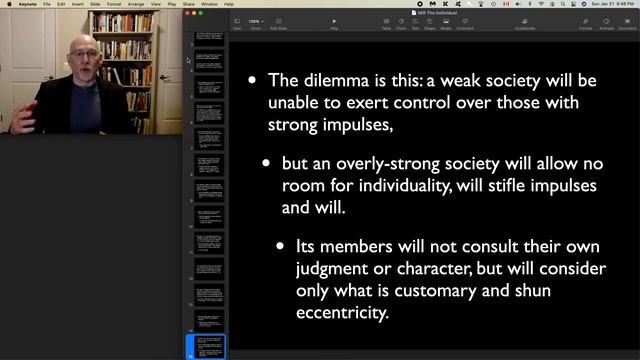Insert a Table from the toolbar
The width and height of the screenshot is (640, 360).
click(386, 24)
